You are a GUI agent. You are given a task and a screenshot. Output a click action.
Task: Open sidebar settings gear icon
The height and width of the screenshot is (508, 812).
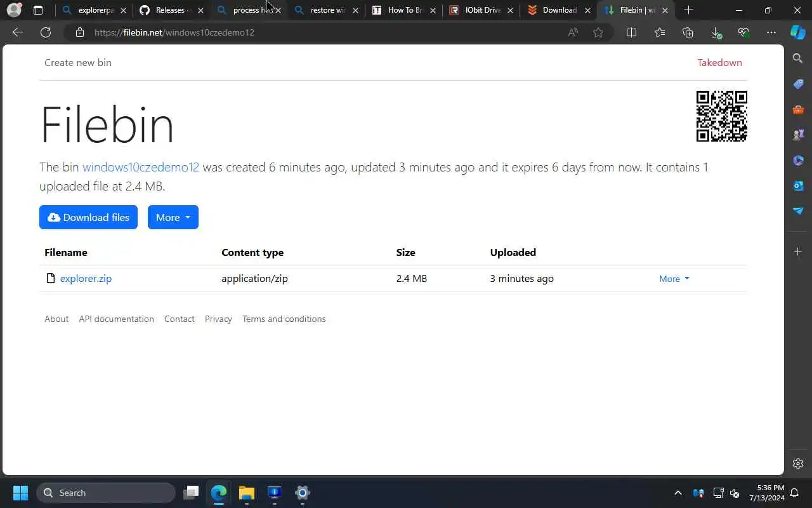pos(798,464)
